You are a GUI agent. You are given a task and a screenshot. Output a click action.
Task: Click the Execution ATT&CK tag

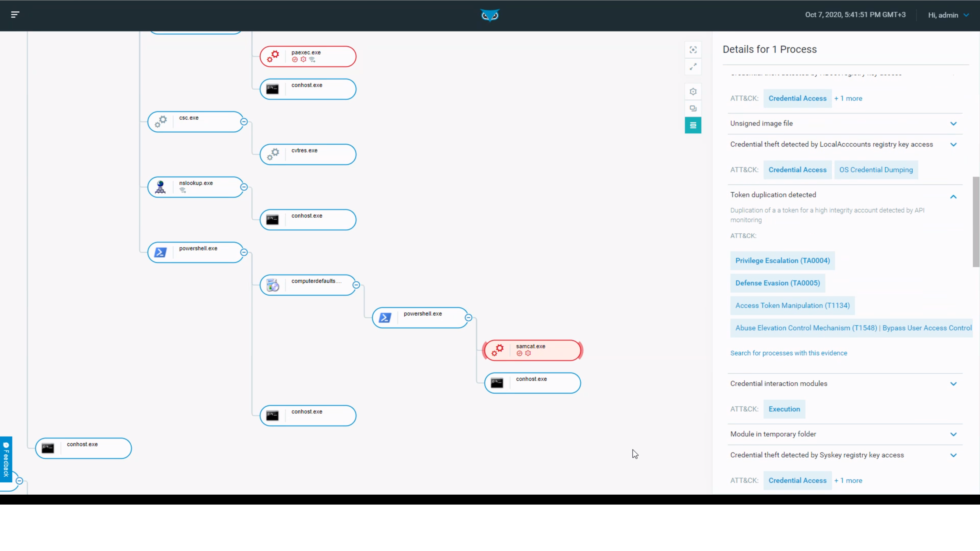pos(784,409)
